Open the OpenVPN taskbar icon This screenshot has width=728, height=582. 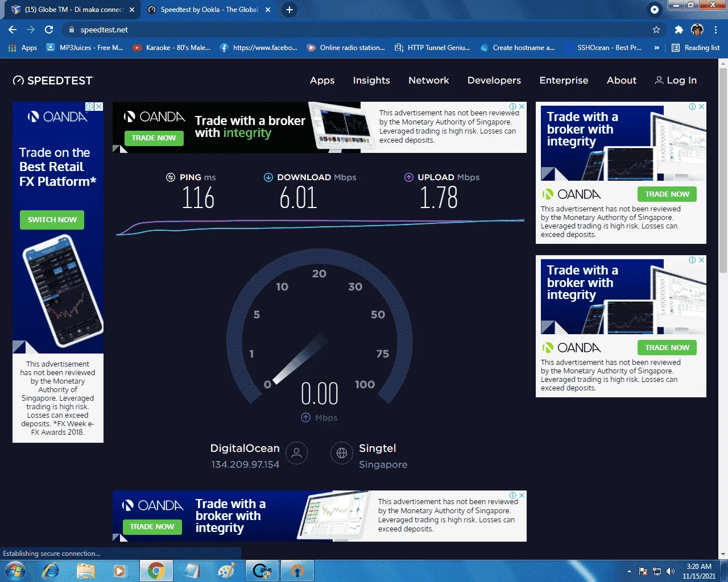[297, 571]
